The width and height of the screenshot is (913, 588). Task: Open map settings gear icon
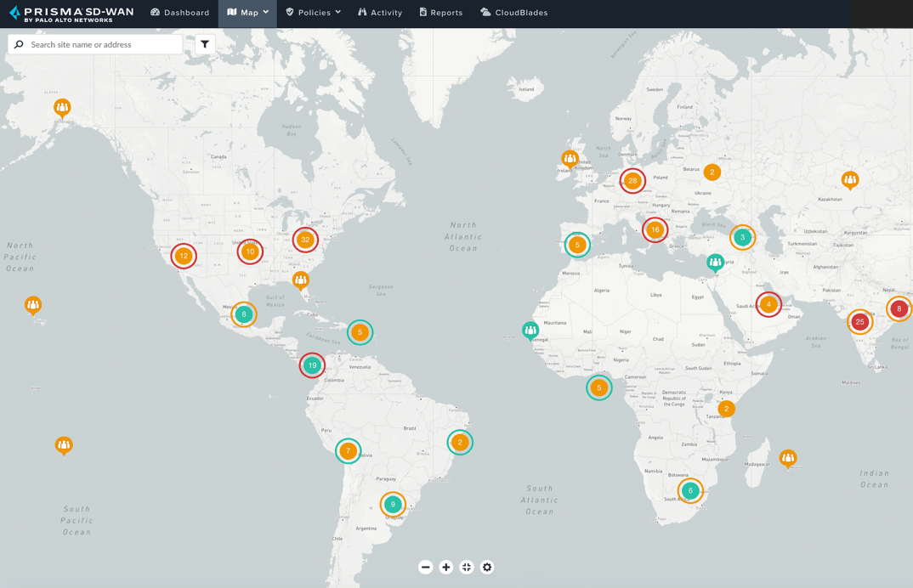coord(487,567)
